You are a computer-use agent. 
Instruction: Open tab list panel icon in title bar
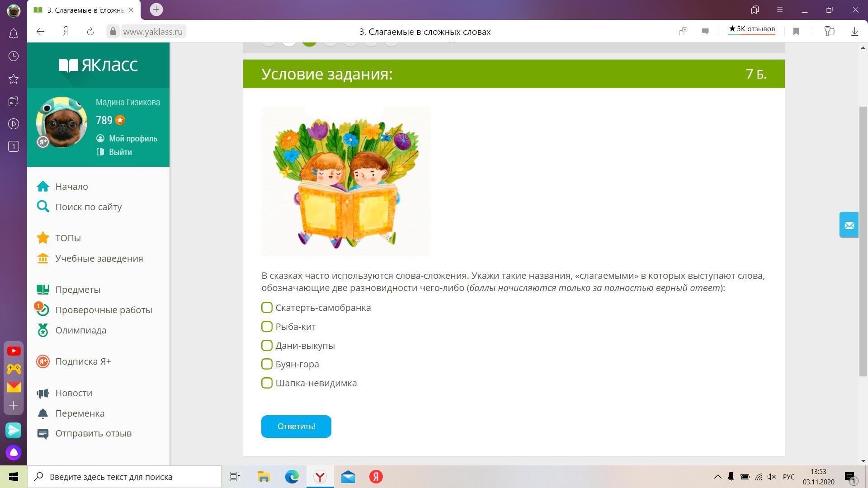(755, 9)
